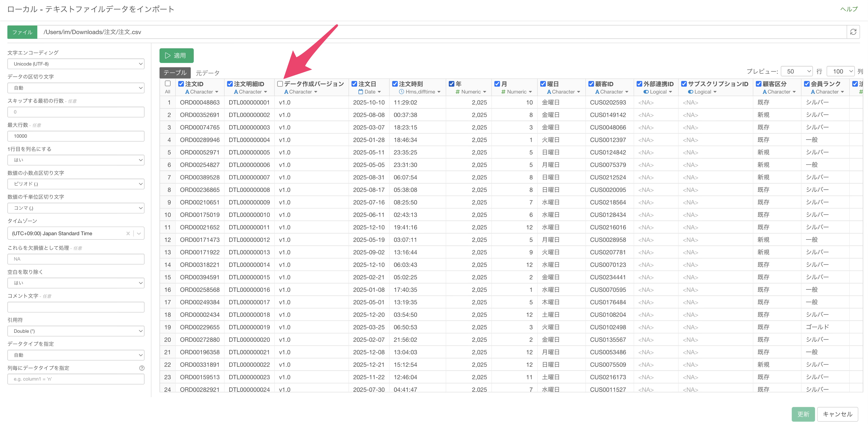Screen dimensions: 868x425
Task: Expand the preview rows dropdown showing 50
Action: (x=797, y=72)
